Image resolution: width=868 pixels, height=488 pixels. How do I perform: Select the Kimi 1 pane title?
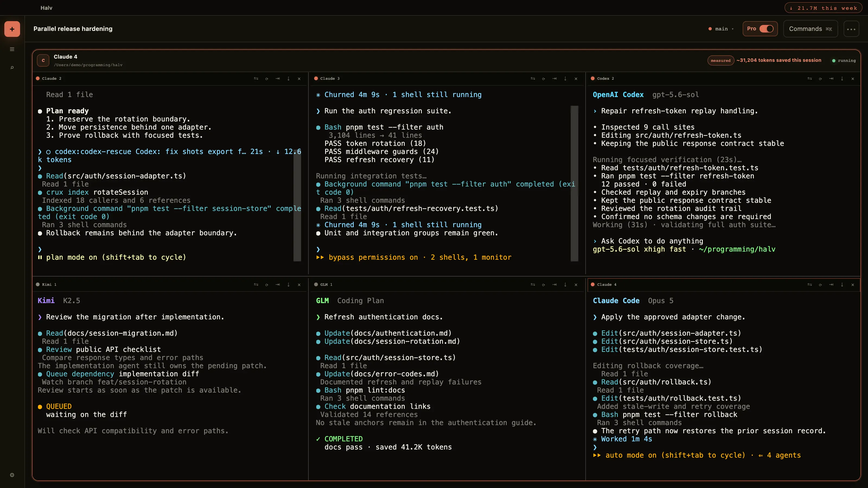[49, 285]
